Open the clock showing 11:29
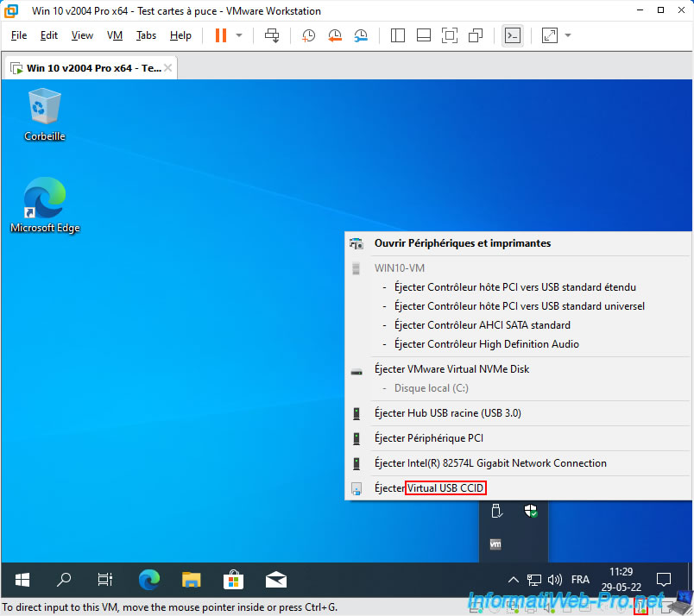Image resolution: width=694 pixels, height=616 pixels. [621, 580]
